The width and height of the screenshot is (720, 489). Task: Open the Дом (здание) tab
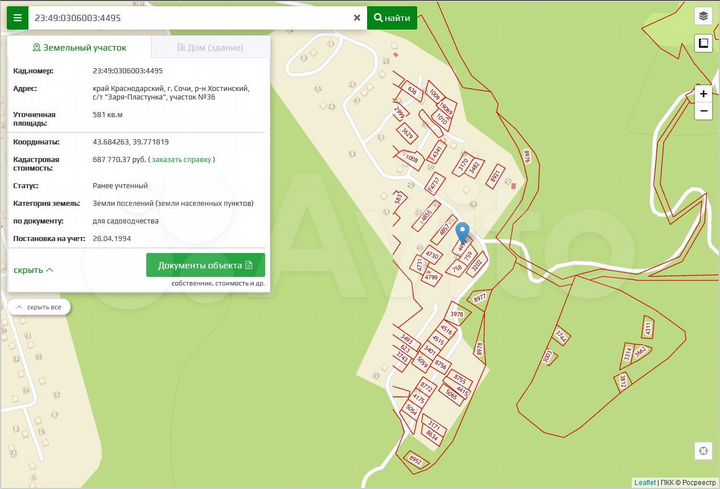(208, 47)
